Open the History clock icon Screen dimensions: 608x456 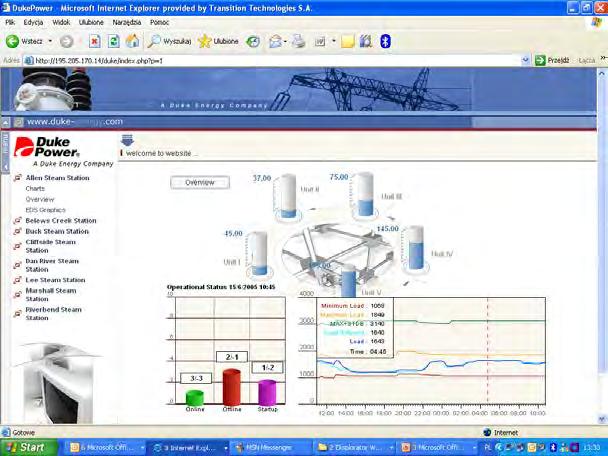pos(253,41)
